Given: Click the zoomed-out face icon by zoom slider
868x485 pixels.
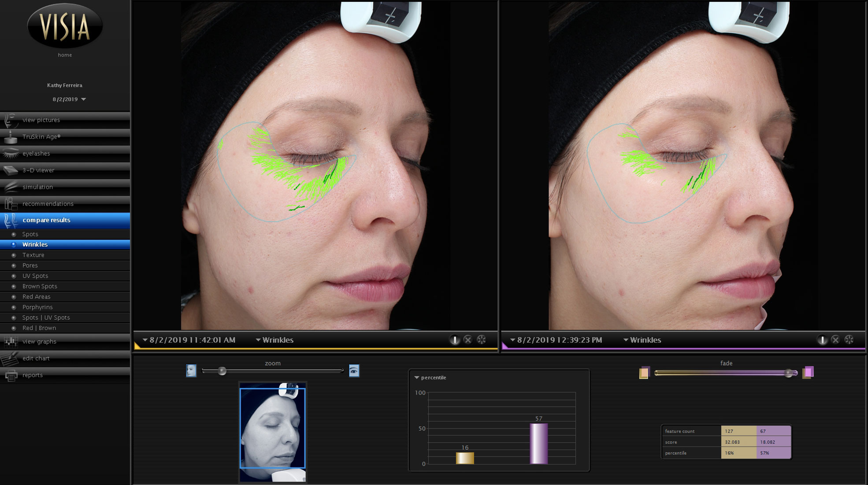Looking at the screenshot, I should [191, 370].
